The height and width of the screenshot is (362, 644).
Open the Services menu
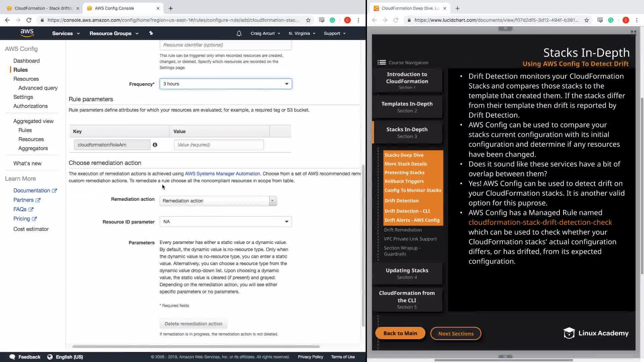(66, 33)
